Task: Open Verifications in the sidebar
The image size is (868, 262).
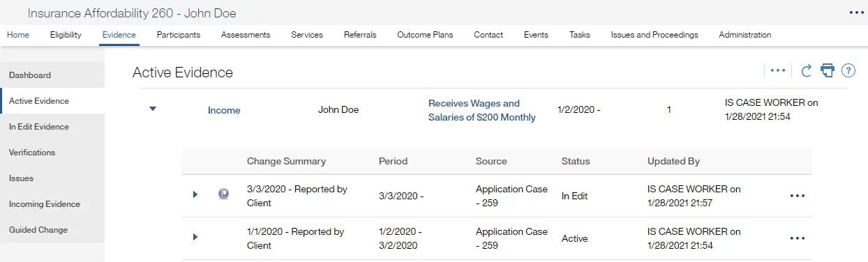Action: coord(52,153)
